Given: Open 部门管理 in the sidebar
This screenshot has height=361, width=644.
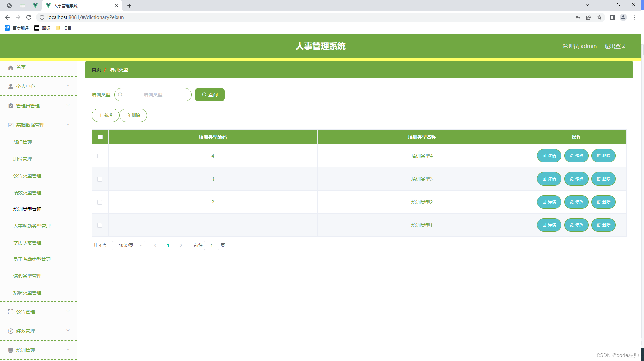Looking at the screenshot, I should click(23, 142).
